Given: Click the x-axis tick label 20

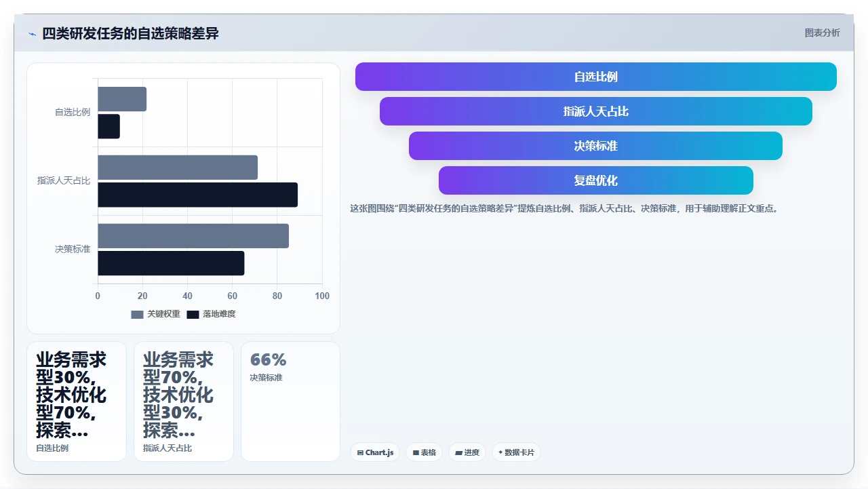Looking at the screenshot, I should pyautogui.click(x=142, y=296).
